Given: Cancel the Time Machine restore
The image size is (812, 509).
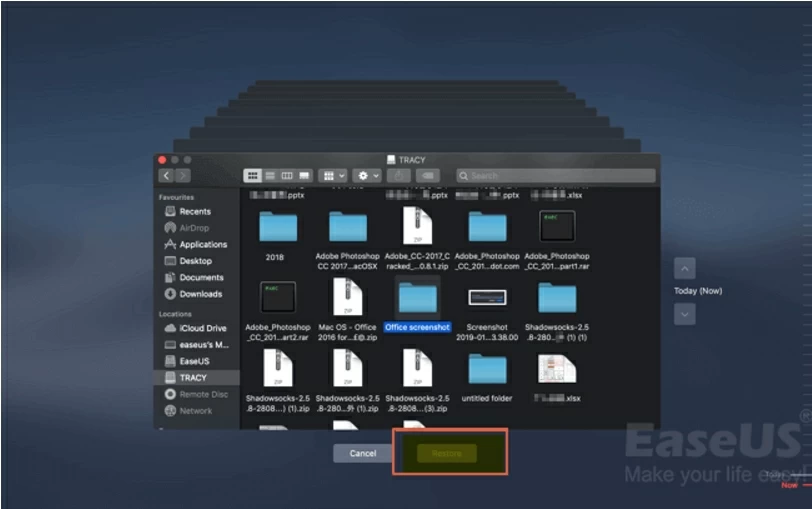Looking at the screenshot, I should [x=362, y=453].
